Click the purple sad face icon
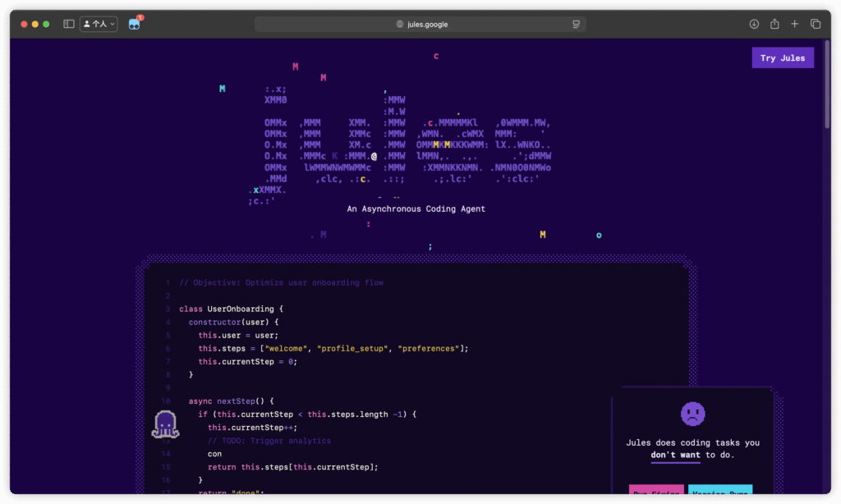 [693, 414]
